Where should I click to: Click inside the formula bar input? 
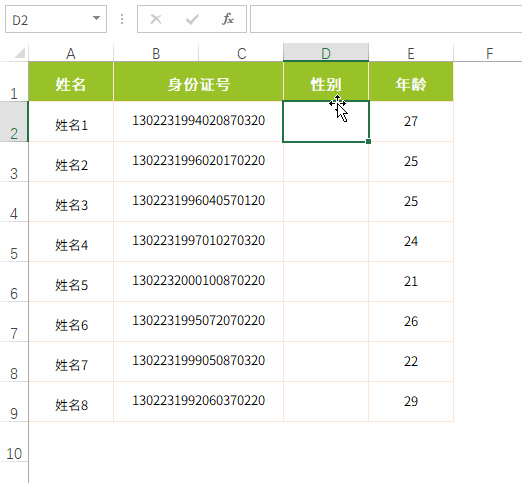coord(386,19)
